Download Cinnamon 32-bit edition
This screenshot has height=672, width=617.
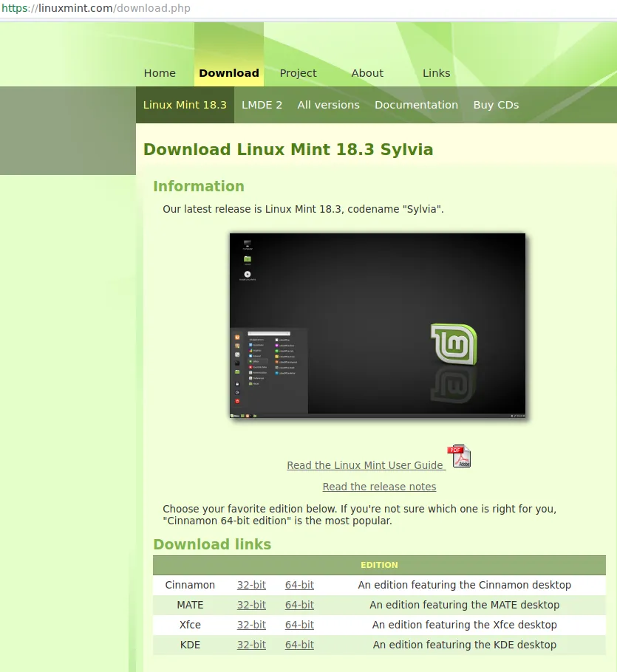coord(252,585)
